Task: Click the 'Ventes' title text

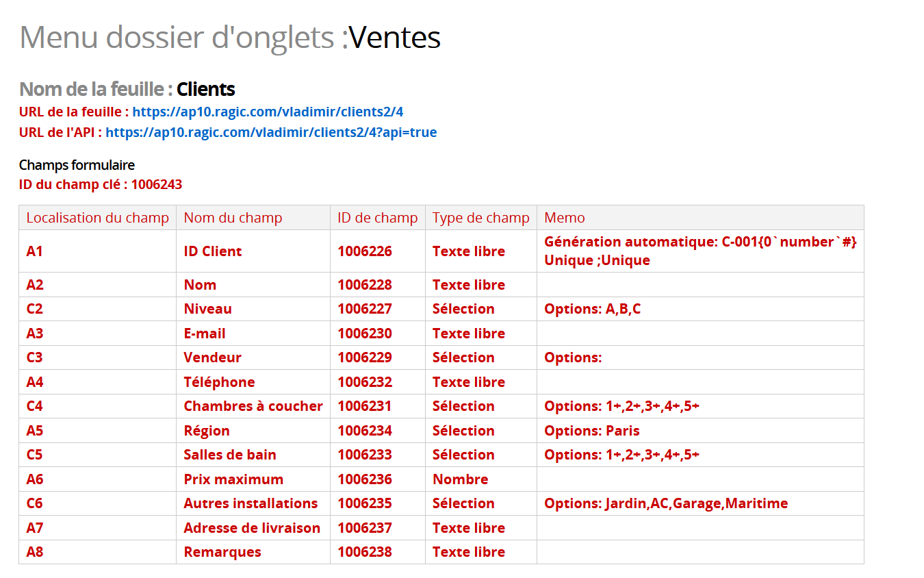Action: click(395, 37)
